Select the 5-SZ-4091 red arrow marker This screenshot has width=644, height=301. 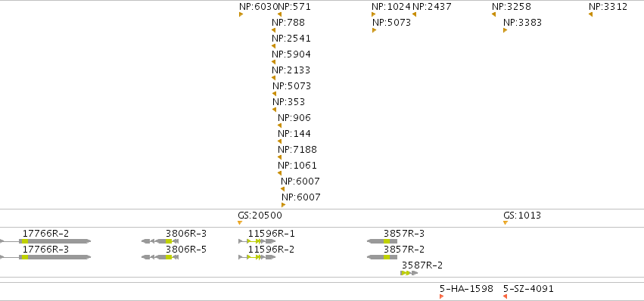point(506,296)
